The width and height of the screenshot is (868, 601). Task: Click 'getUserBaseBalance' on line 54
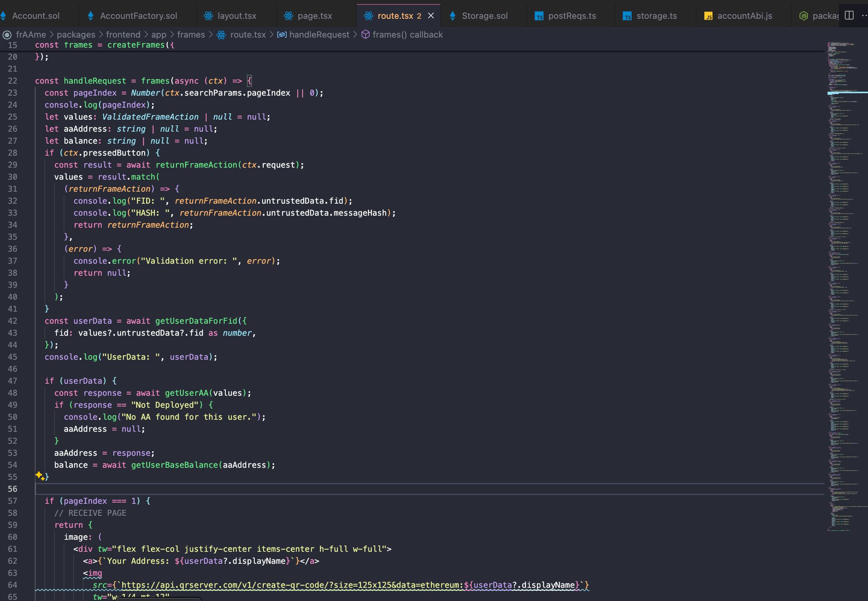[x=175, y=465]
